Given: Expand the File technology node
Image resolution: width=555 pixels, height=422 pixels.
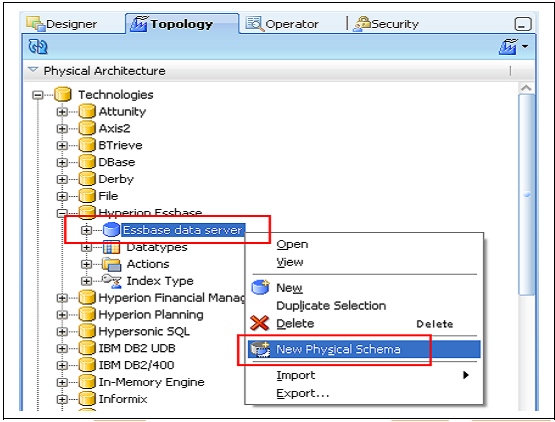Looking at the screenshot, I should click(x=62, y=196).
